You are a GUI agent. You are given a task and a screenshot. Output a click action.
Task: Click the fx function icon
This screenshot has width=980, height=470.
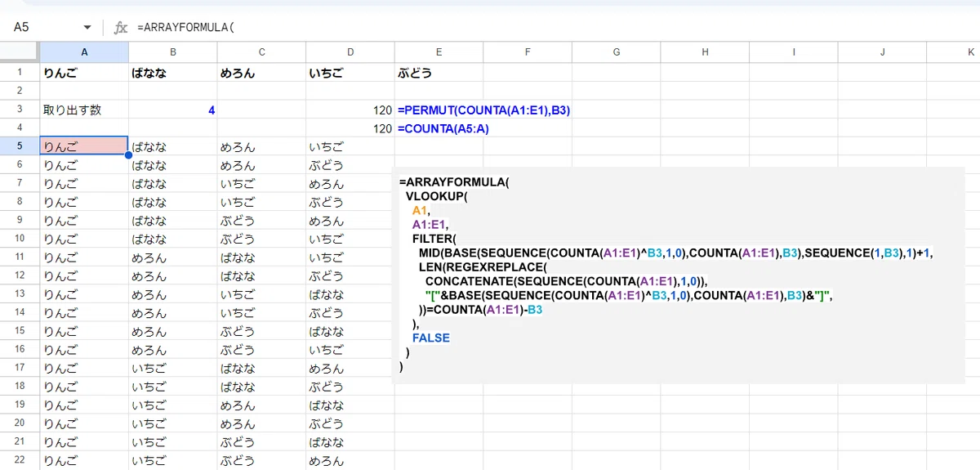[121, 28]
